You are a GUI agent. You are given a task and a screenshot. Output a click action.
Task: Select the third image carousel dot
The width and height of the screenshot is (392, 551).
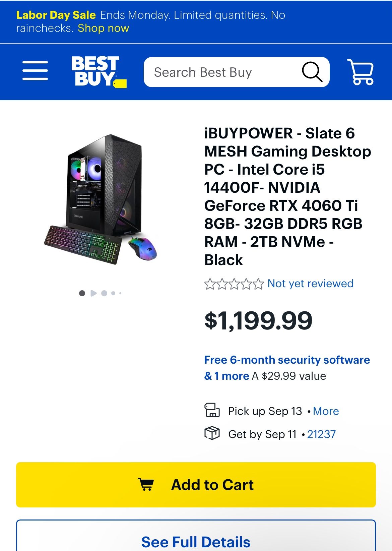104,293
